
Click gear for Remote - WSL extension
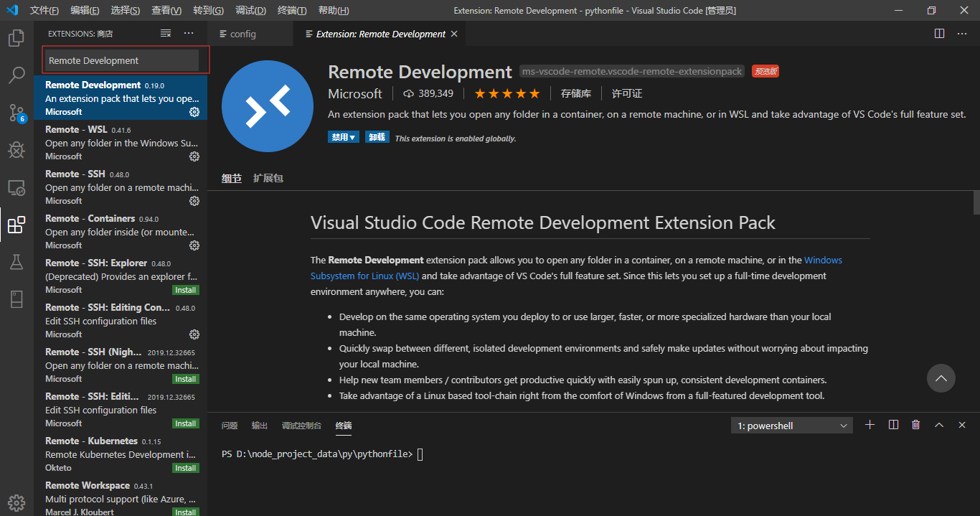point(194,156)
